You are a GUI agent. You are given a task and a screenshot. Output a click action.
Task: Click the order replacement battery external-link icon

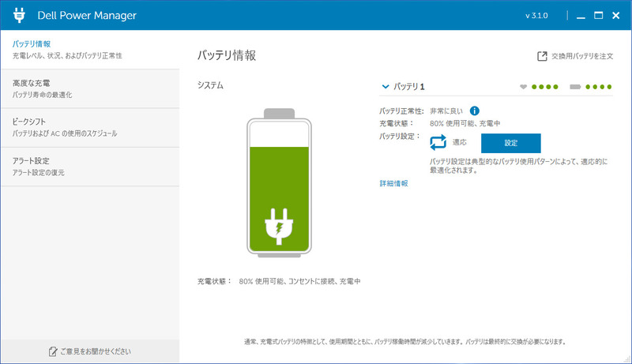click(x=542, y=56)
